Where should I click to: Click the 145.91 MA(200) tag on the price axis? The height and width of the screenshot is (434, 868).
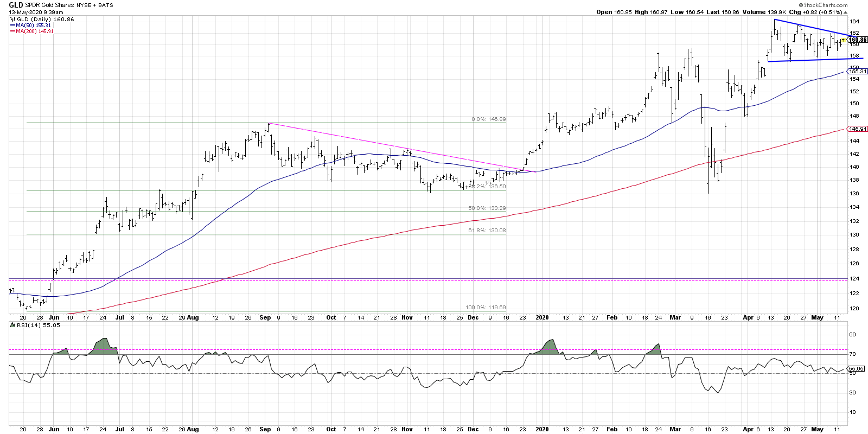(858, 129)
